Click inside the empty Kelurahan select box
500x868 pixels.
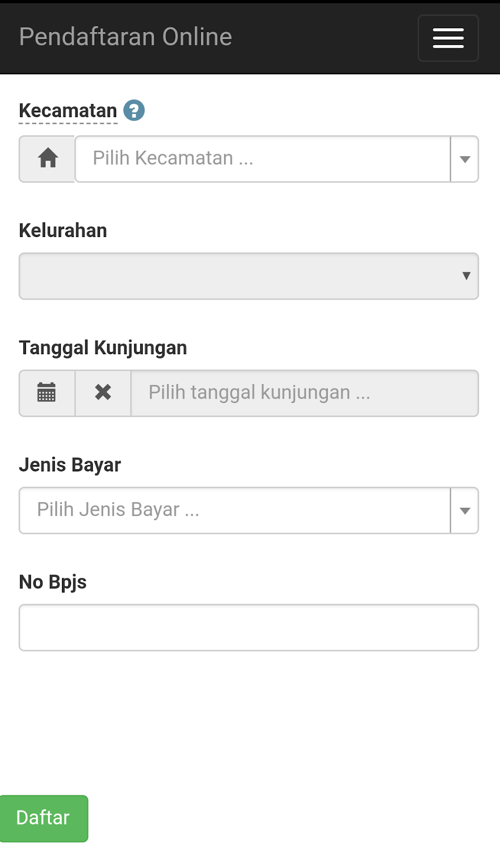pyautogui.click(x=239, y=276)
